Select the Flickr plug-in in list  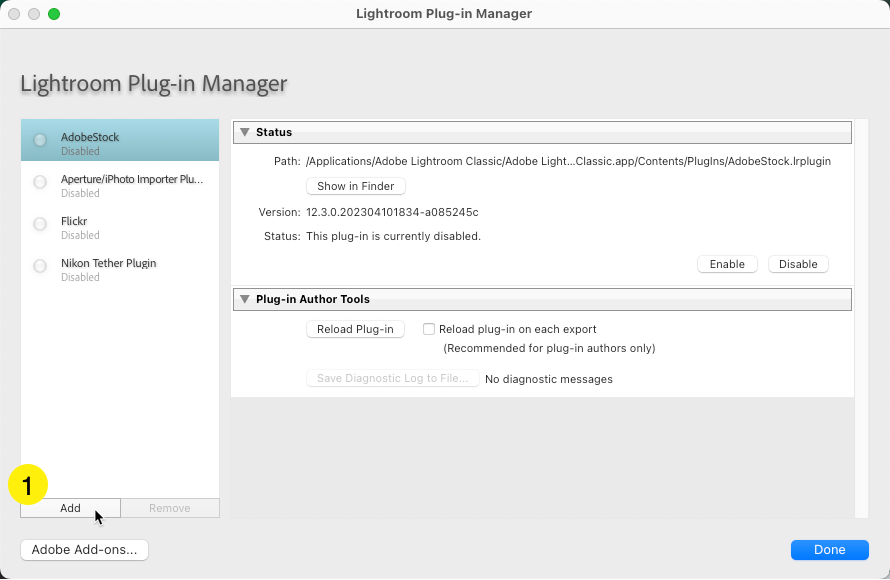pyautogui.click(x=120, y=224)
